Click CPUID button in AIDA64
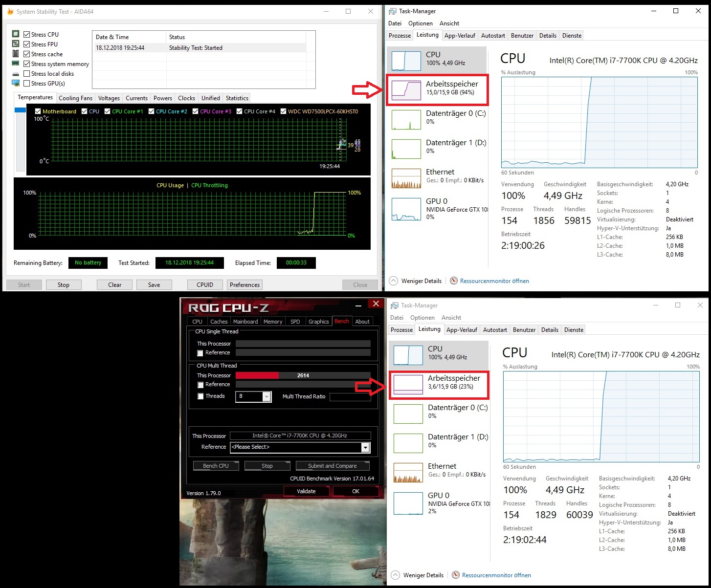The height and width of the screenshot is (588, 711). tap(205, 284)
